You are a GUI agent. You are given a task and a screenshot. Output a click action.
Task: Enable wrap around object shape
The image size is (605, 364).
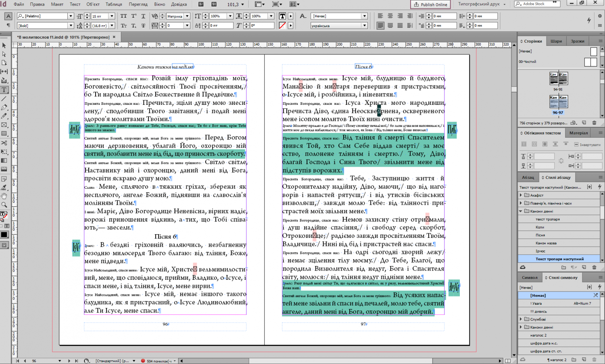(545, 144)
